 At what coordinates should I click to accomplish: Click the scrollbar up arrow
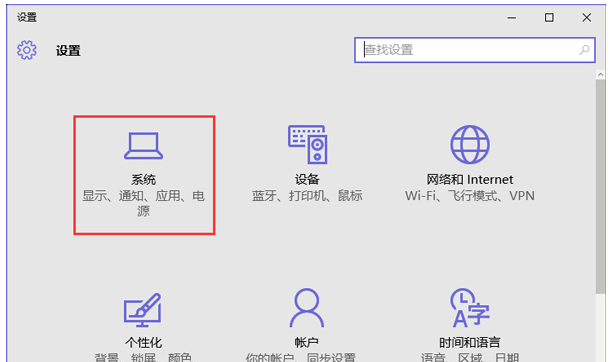[x=600, y=74]
